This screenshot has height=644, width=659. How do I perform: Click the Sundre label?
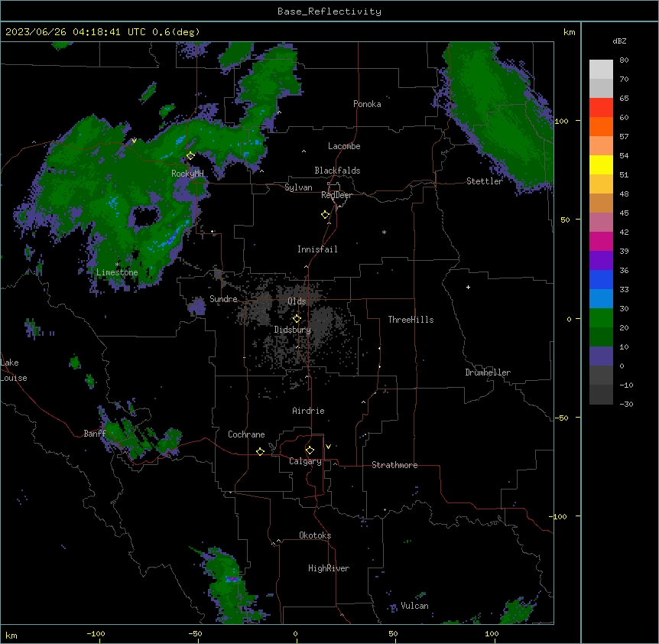pos(223,299)
